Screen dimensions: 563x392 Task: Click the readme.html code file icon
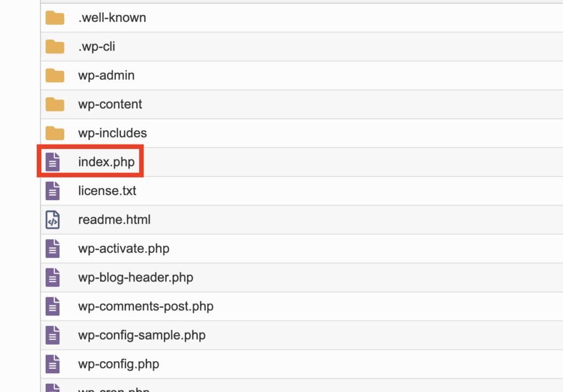click(x=52, y=220)
